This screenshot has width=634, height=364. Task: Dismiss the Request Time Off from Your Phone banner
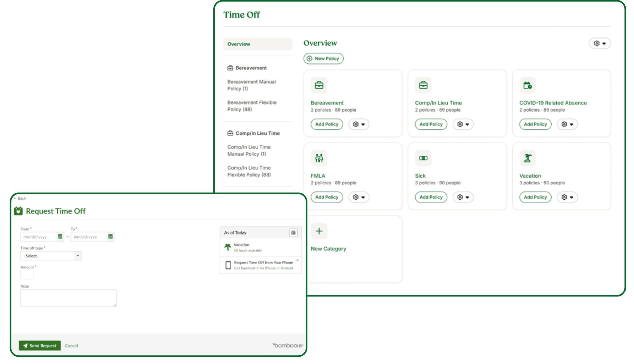point(297,260)
